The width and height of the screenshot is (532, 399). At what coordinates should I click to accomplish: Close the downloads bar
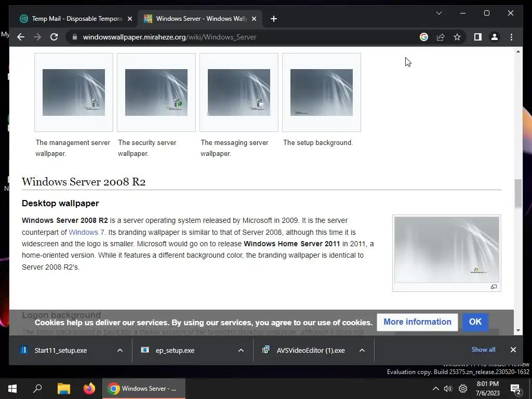(513, 350)
